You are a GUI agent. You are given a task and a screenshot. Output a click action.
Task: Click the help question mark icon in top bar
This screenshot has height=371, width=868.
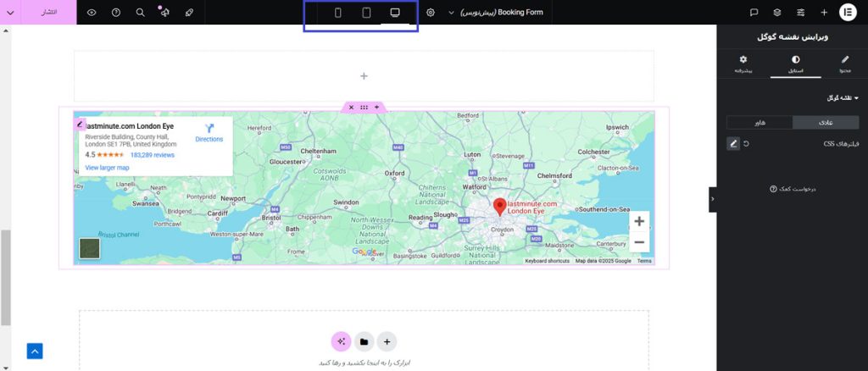(x=115, y=13)
